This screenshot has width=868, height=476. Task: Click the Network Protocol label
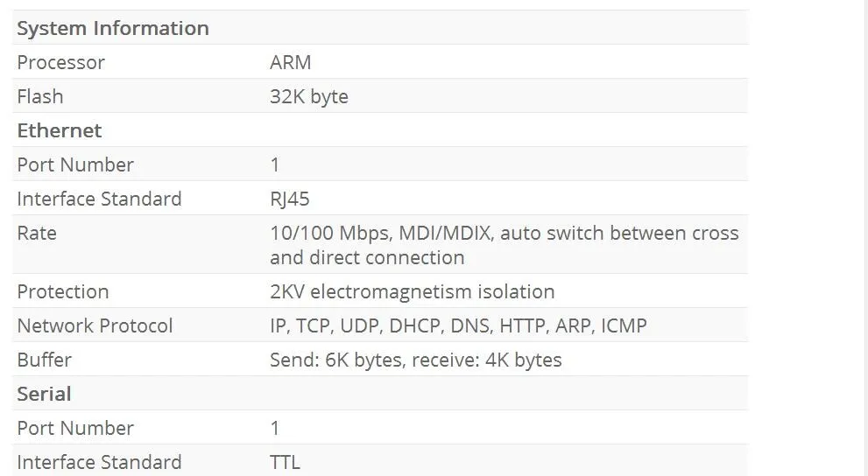pyautogui.click(x=95, y=325)
